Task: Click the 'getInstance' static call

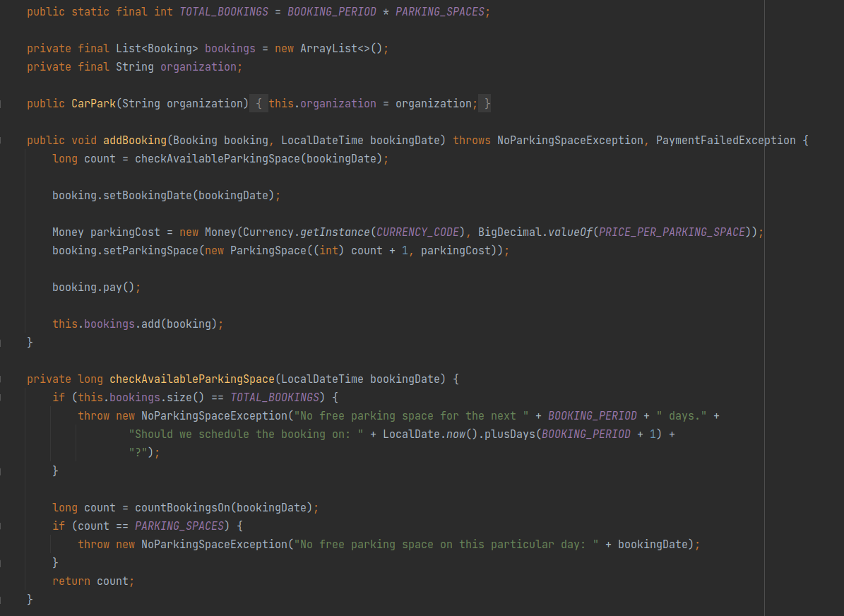Action: [x=335, y=232]
